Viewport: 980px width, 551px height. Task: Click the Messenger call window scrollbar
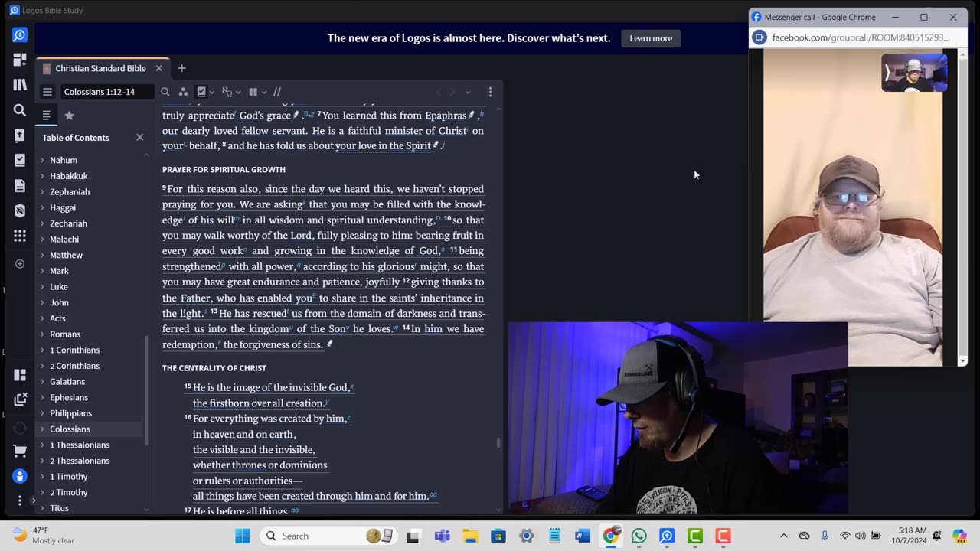pyautogui.click(x=962, y=207)
